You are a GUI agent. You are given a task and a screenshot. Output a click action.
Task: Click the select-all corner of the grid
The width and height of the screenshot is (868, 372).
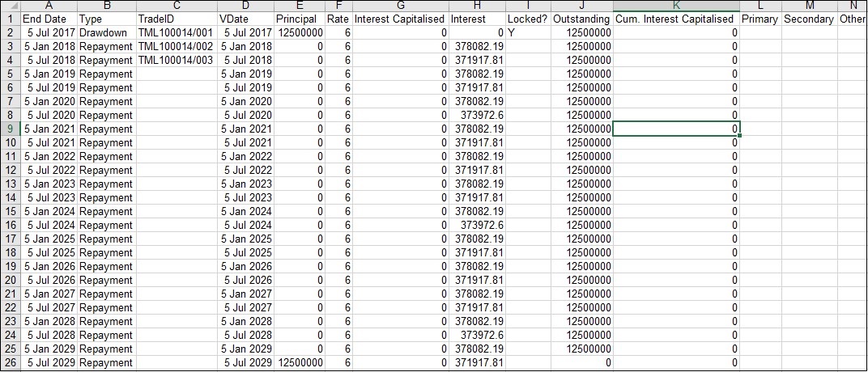[10, 6]
